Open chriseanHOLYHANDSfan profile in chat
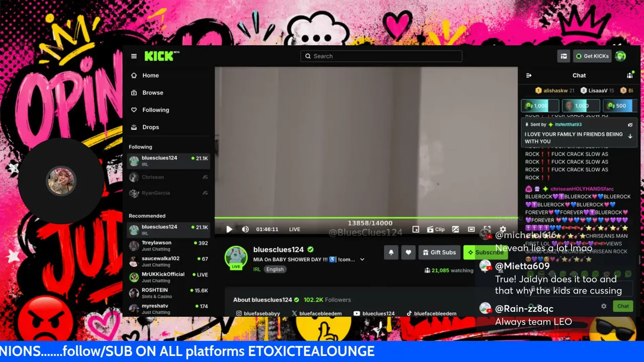644x362 pixels. click(x=581, y=189)
